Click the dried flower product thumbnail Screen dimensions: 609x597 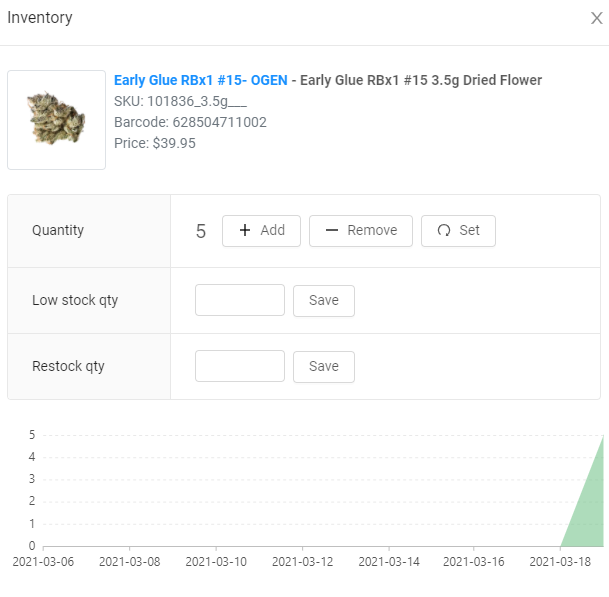[56, 120]
